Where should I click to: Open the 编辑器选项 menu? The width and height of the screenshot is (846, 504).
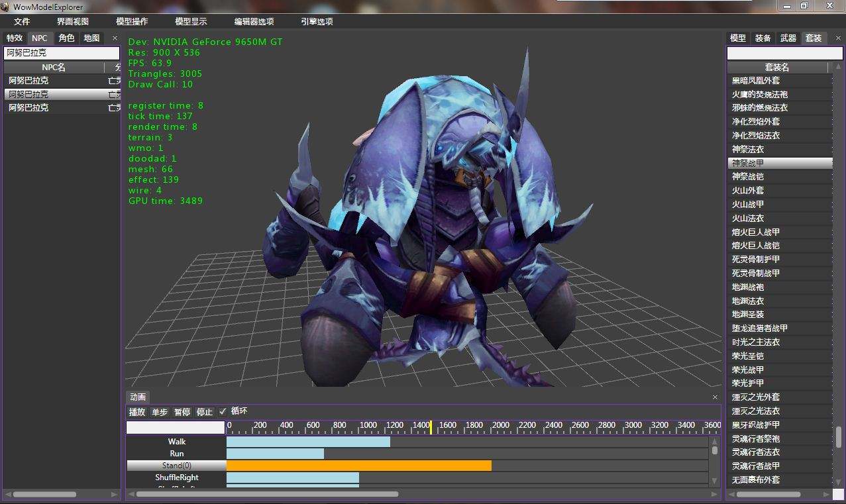point(254,21)
